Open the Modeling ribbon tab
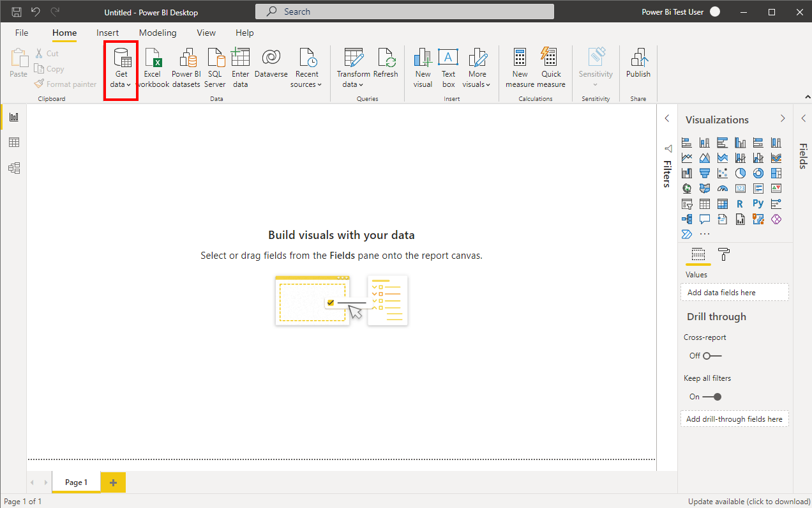Screen dimensions: 812x508 point(158,33)
